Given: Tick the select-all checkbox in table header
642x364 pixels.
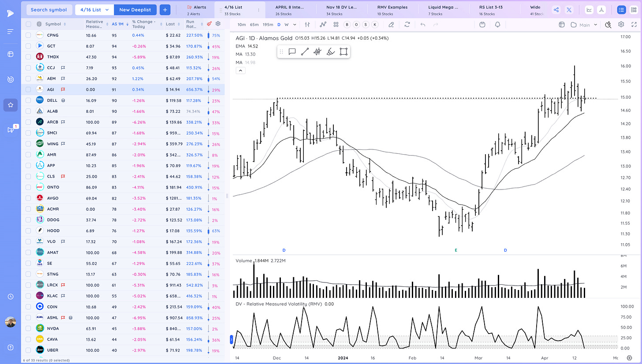Looking at the screenshot, I should pos(29,24).
